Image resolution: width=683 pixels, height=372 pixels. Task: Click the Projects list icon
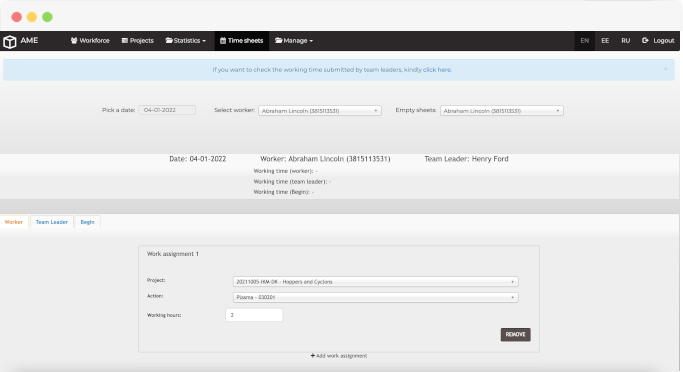click(125, 41)
